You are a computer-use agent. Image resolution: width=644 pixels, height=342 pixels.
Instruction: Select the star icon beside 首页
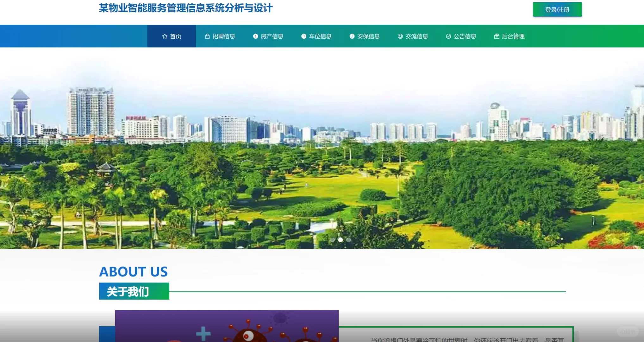tap(164, 36)
